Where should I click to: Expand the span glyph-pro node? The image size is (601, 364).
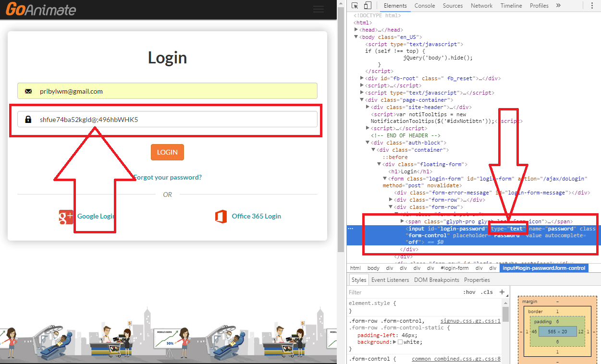click(403, 221)
